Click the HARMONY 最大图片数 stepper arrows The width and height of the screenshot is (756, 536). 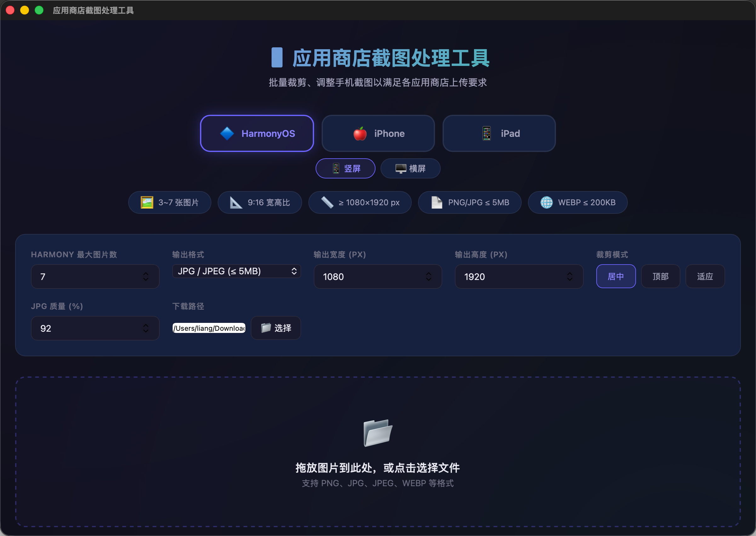[x=146, y=277]
